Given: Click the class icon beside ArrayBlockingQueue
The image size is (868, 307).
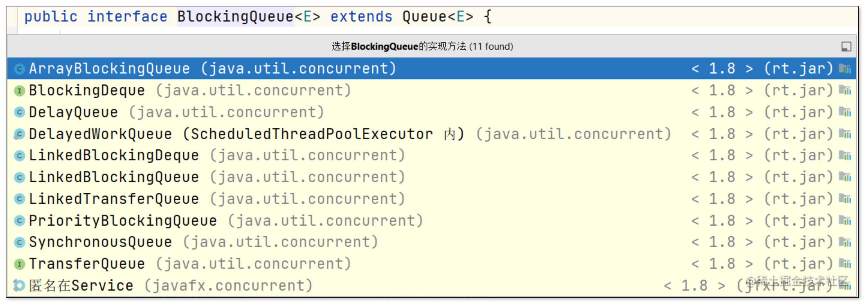Looking at the screenshot, I should click(x=20, y=69).
